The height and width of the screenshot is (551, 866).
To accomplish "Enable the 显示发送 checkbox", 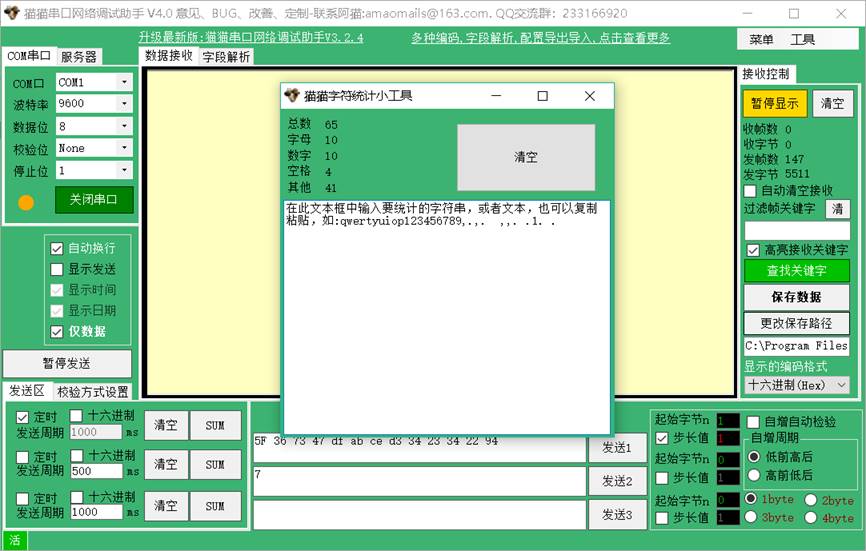I will point(57,269).
